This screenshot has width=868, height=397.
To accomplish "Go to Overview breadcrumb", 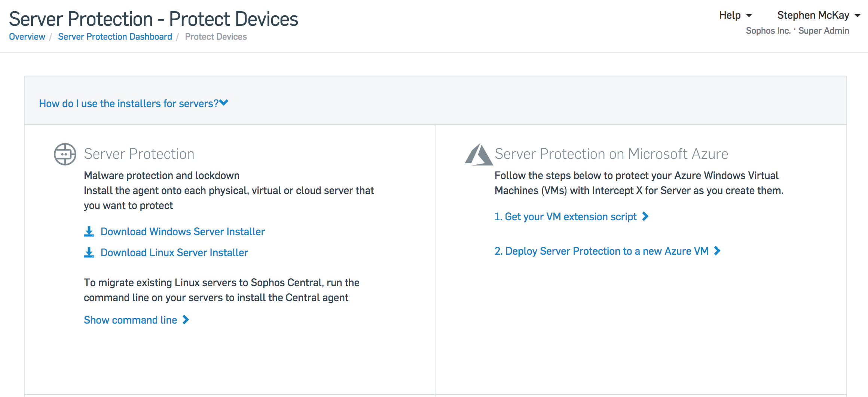I will 27,37.
